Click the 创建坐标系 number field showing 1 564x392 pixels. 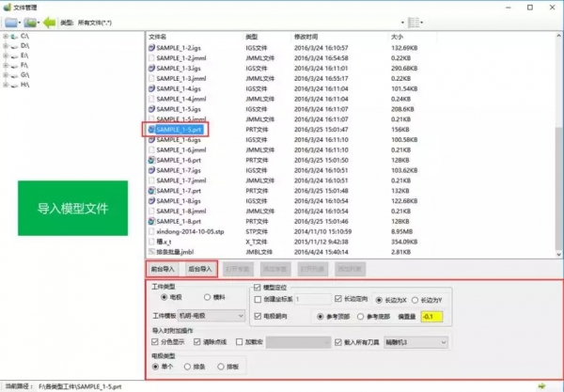click(x=313, y=299)
